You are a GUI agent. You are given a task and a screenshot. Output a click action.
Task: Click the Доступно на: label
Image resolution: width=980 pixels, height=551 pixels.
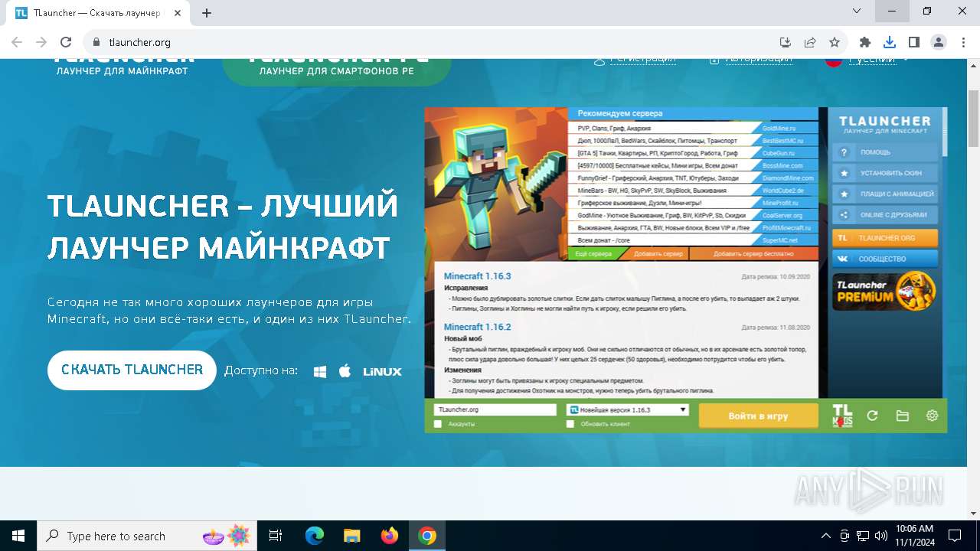(261, 371)
